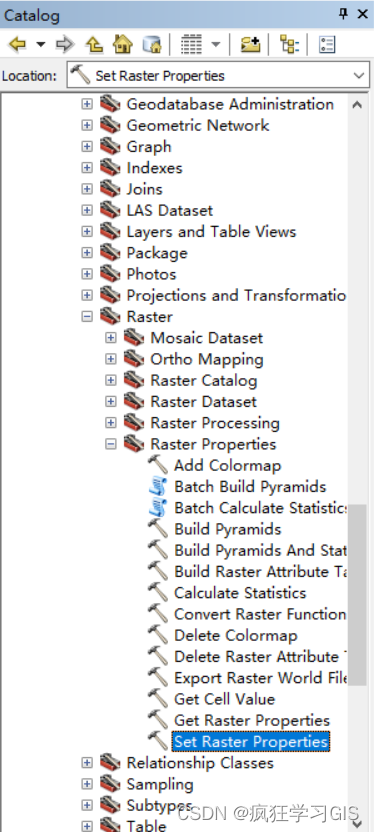
Task: Expand the Mosaic Dataset toolset
Action: click(x=110, y=337)
